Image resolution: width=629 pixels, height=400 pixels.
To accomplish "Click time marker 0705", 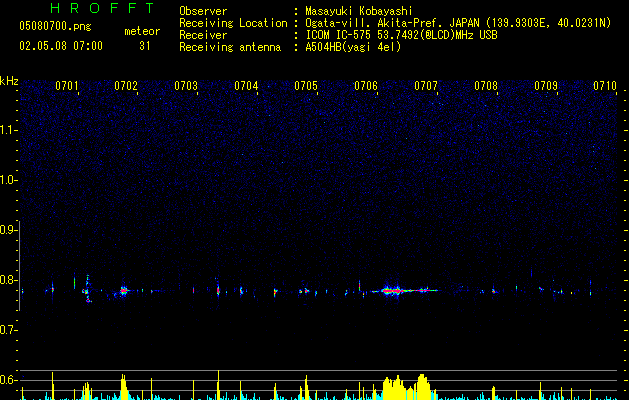I will tap(306, 86).
